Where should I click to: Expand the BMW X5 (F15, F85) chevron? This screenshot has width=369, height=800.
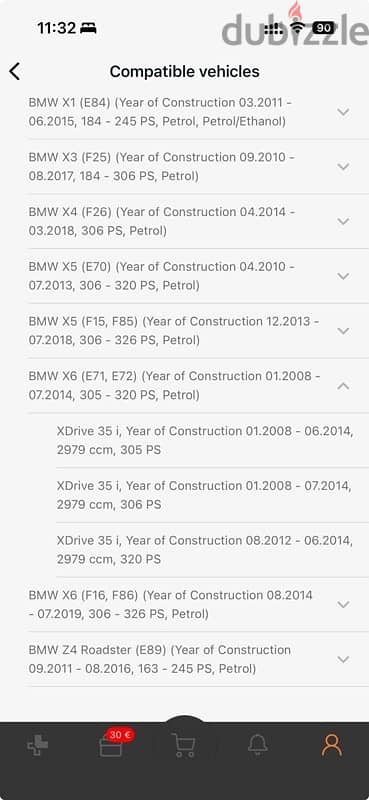[343, 331]
